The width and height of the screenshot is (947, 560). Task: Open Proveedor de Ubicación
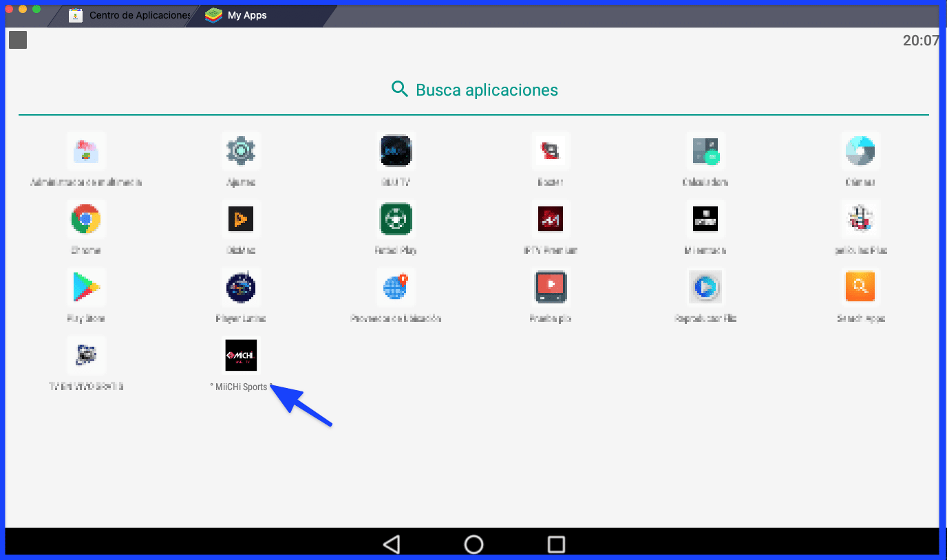(x=396, y=287)
